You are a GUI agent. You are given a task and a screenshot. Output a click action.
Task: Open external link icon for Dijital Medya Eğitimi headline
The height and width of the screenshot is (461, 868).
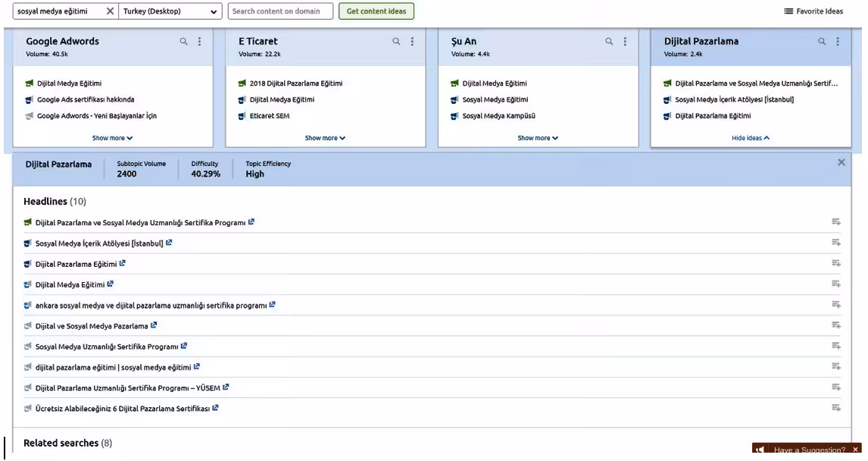pyautogui.click(x=110, y=284)
